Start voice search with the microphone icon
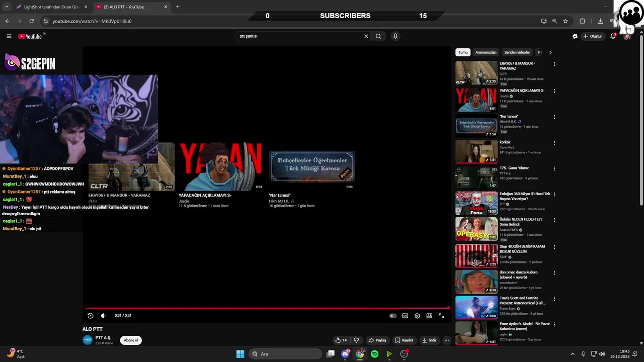Viewport: 644px width, 362px height. click(x=395, y=36)
